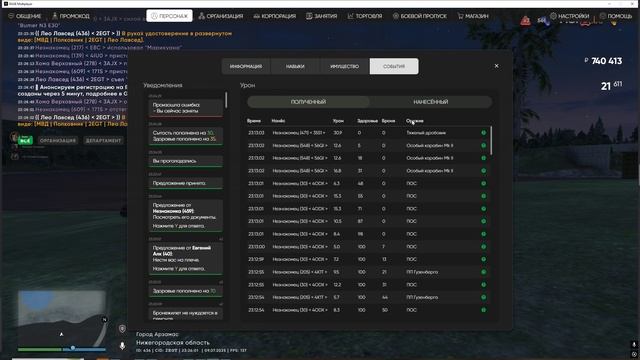Click green icon on 10.5 damage row
This screenshot has height=360, width=640.
[x=484, y=221]
